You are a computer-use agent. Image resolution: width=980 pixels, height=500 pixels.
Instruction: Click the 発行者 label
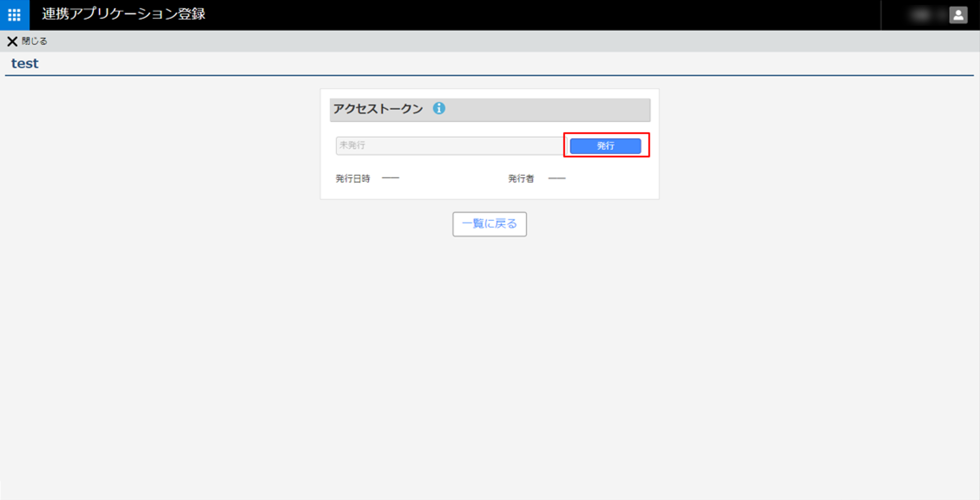[x=521, y=178]
